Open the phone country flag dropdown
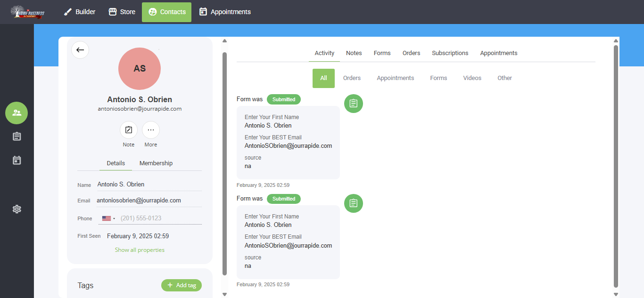Image resolution: width=644 pixels, height=298 pixels. point(108,218)
